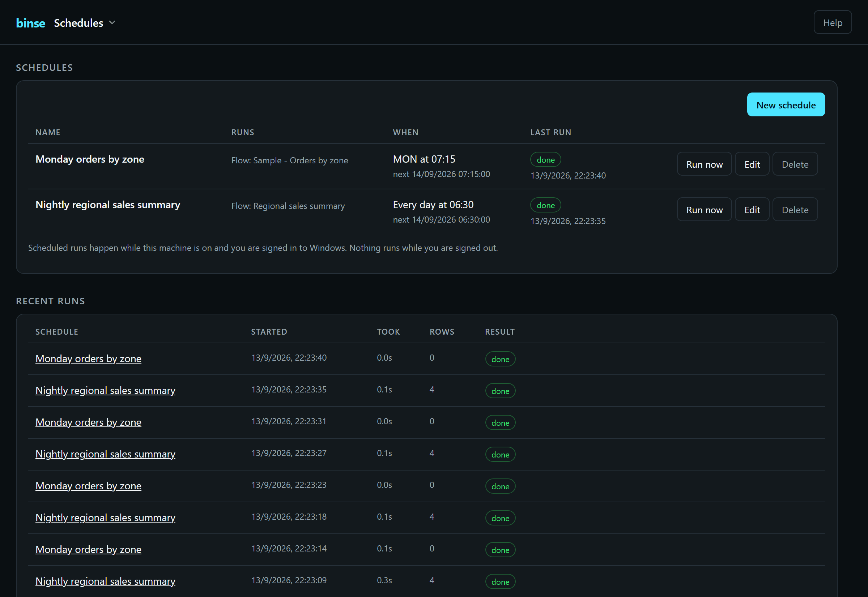868x597 pixels.
Task: Open Monday orders by zone run at 22:23:31
Action: 88,422
